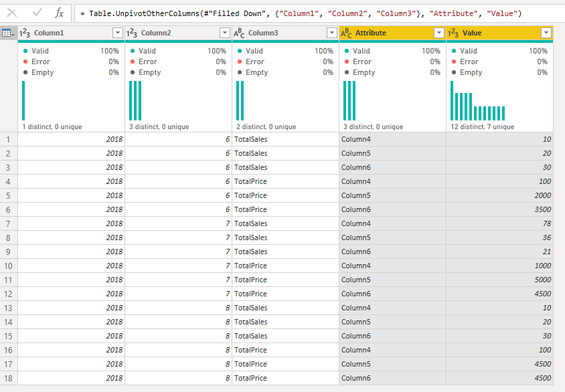
Task: Select the Value cell 1000 in row 10
Action: (499, 266)
